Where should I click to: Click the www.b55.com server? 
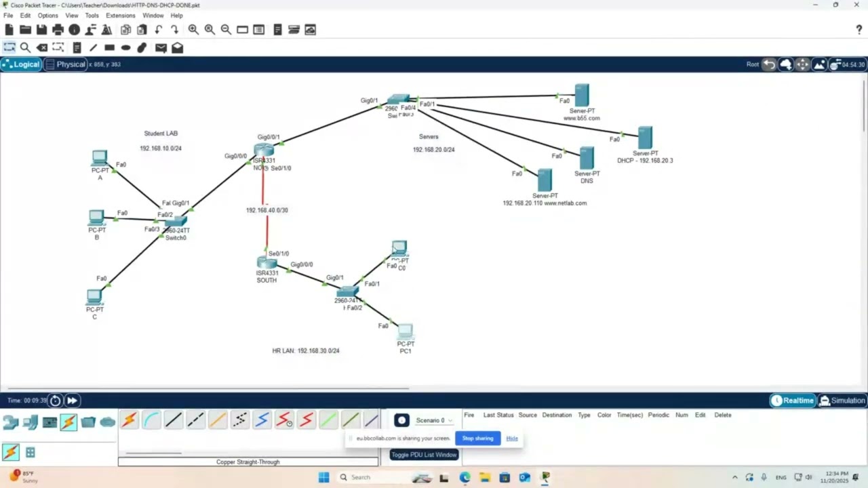[x=582, y=96]
